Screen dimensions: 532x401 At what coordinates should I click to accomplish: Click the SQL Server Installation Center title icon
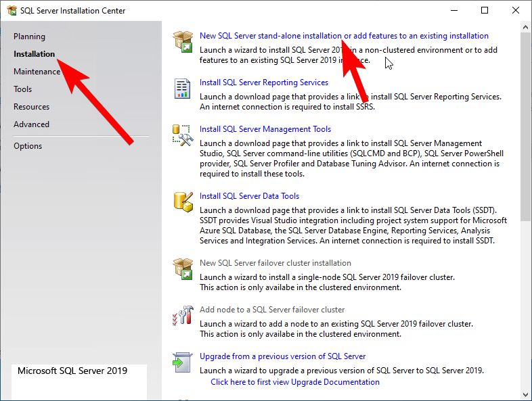(12, 11)
